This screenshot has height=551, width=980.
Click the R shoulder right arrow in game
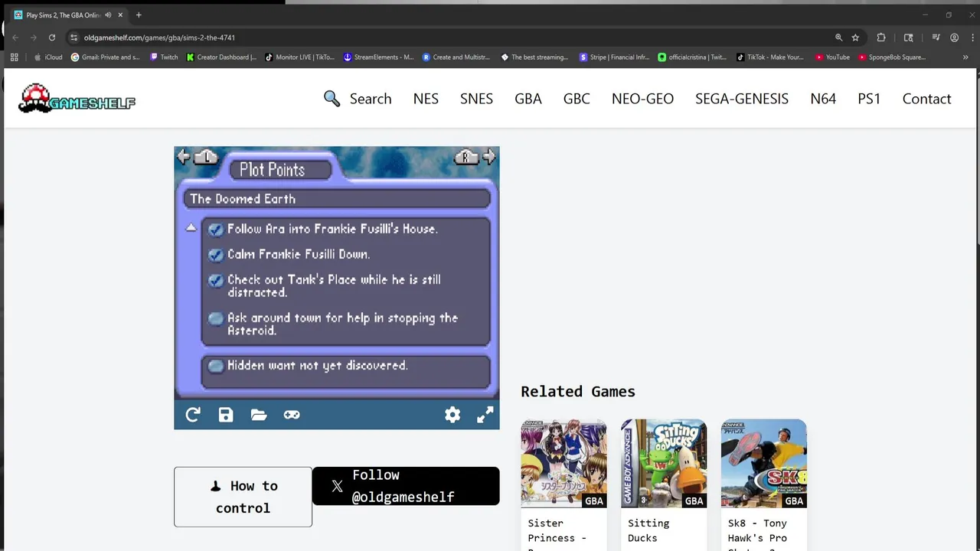pos(475,157)
